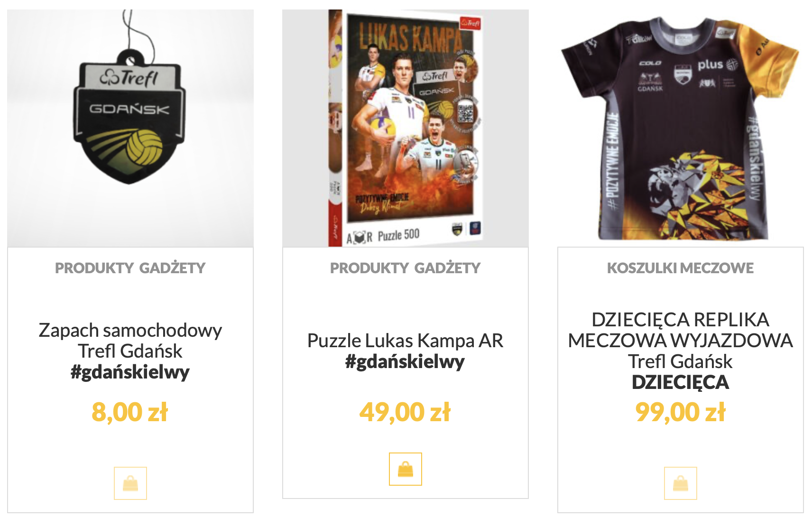This screenshot has width=812, height=517.
Task: Click #gdańskielwy tag under the car air freshener
Action: 130,372
